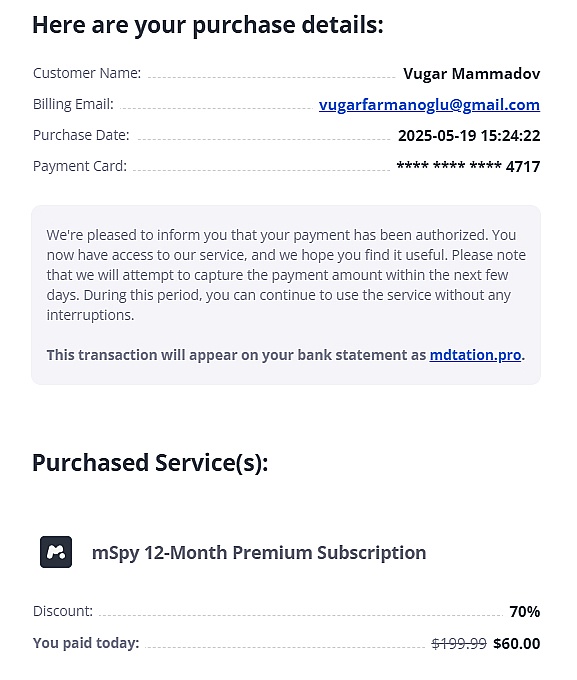Image resolution: width=577 pixels, height=680 pixels.
Task: Click the purchase date 2025-05-19 15:24:22
Action: 469,136
